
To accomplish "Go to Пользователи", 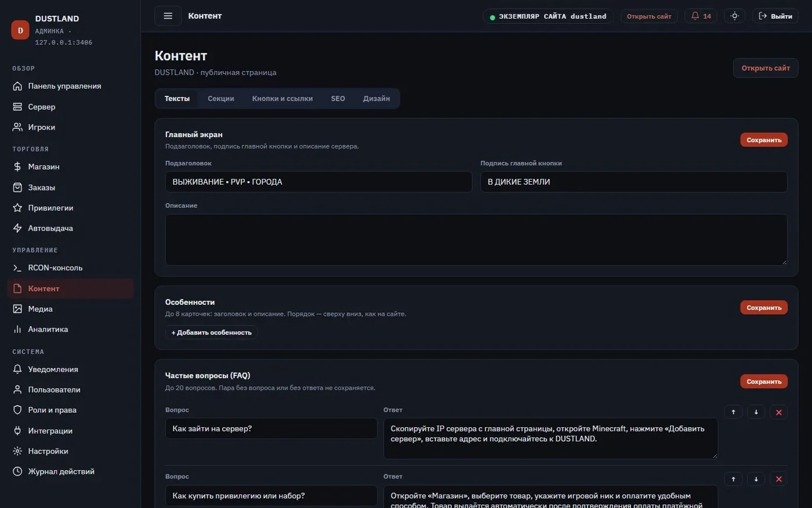I will pos(70,390).
